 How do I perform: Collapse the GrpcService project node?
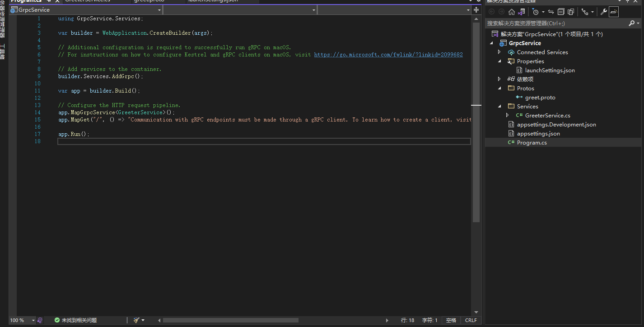(x=491, y=43)
